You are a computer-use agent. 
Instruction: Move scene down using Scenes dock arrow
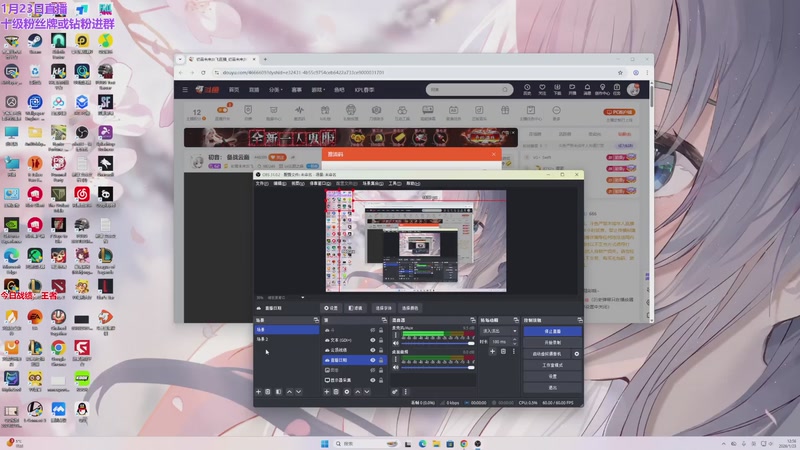point(298,392)
